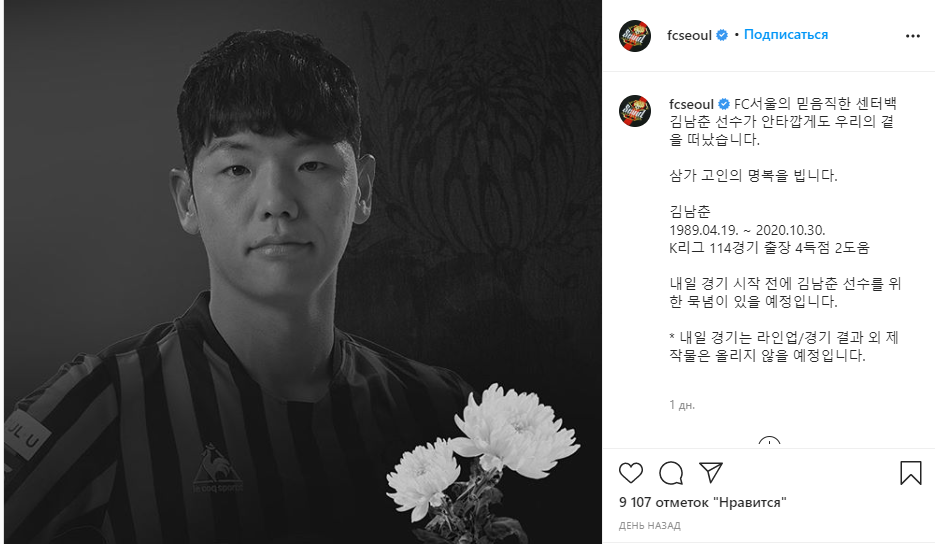Screen dimensions: 935x544
Task: Click the verified badge in the header
Action: pyautogui.click(x=722, y=35)
